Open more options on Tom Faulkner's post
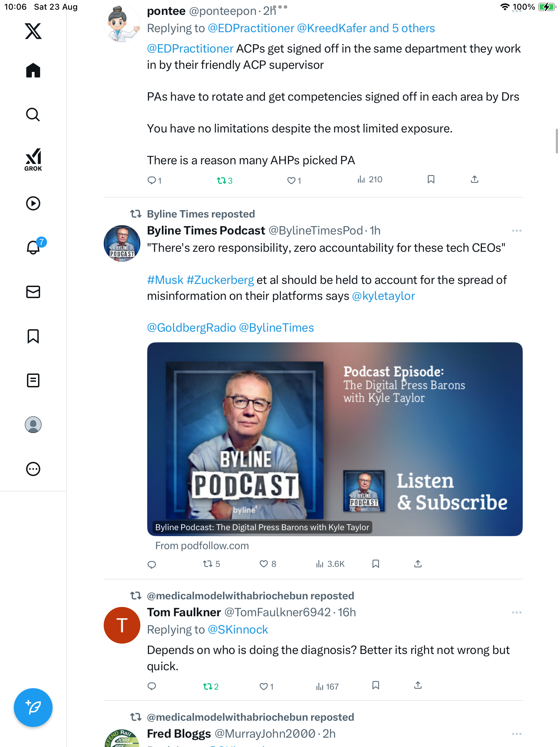The height and width of the screenshot is (747, 560). [516, 612]
